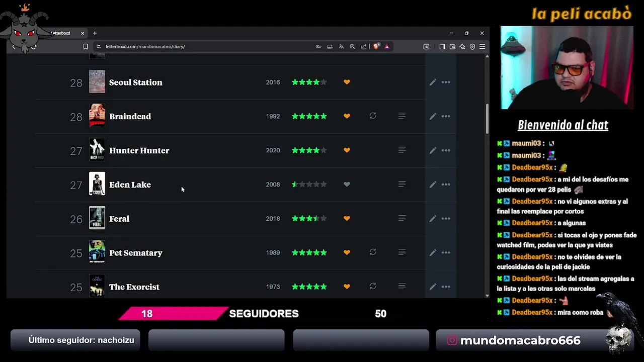Open the review icon for Hunter Hunter
The height and width of the screenshot is (362, 644).
pyautogui.click(x=402, y=150)
